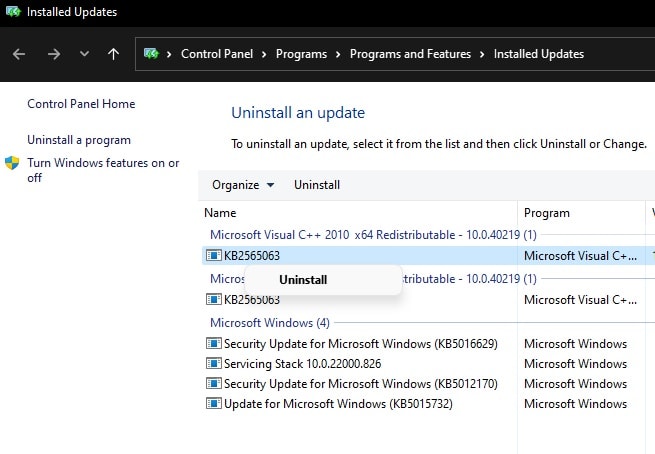Open Uninstall a program link
The image size is (655, 454).
coord(79,140)
